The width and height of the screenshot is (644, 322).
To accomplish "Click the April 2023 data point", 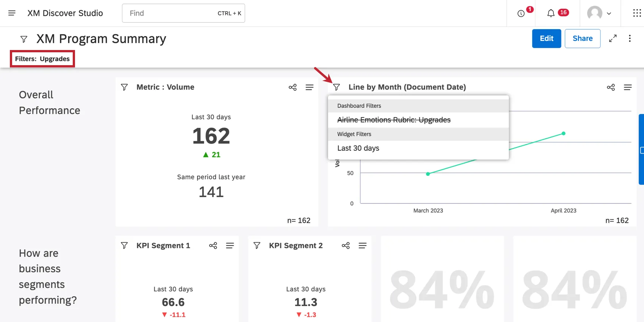I will tap(564, 133).
